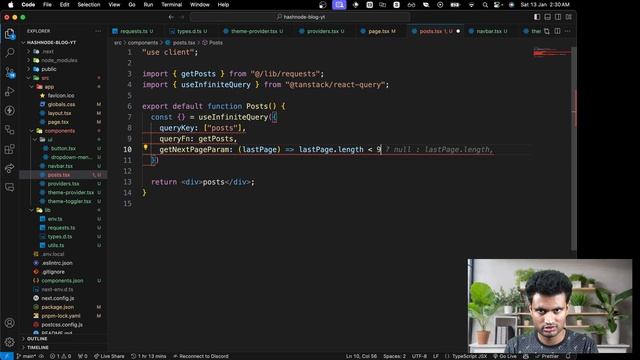
Task: Open the Manage gear icon
Action: [10, 342]
